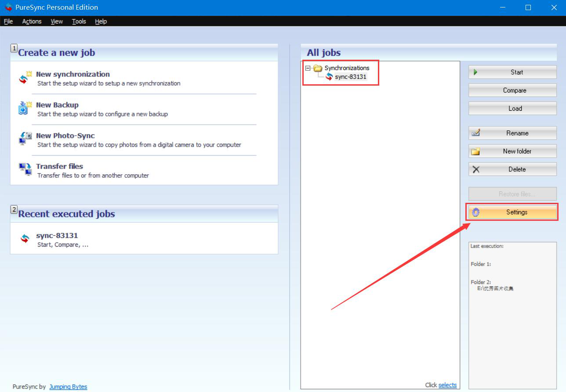The image size is (566, 392).
Task: Collapse the Synchronizations tree node
Action: point(308,68)
